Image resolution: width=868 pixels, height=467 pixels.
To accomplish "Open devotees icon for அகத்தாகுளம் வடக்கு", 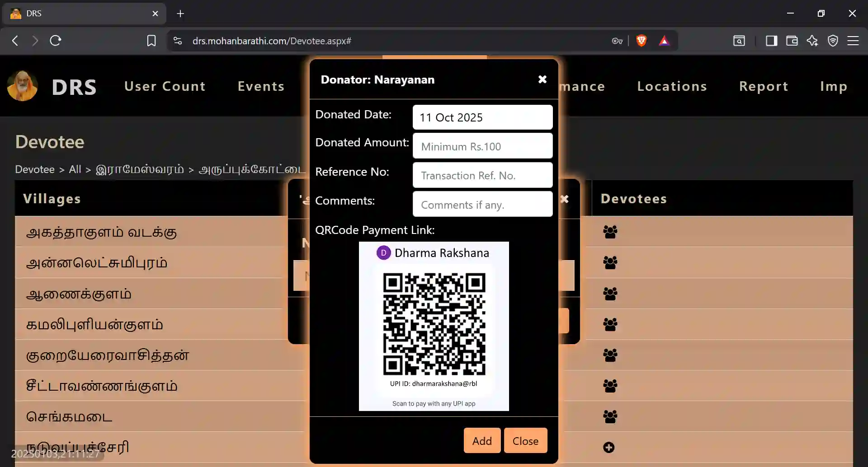I will (x=610, y=232).
